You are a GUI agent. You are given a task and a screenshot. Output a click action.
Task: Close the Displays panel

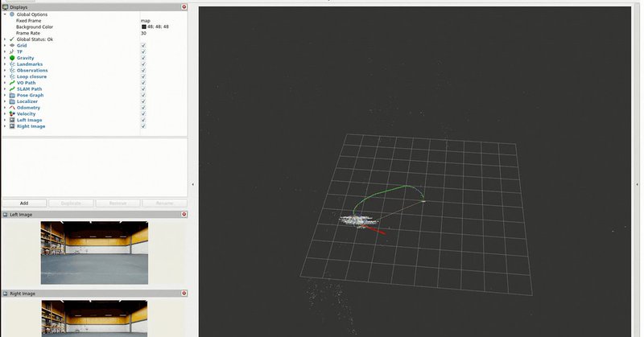coord(184,7)
